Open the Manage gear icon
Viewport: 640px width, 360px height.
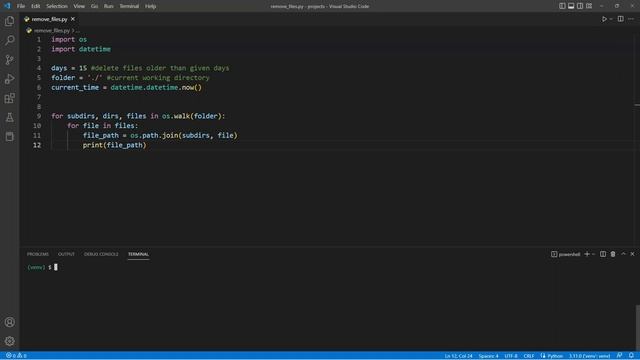(9, 341)
